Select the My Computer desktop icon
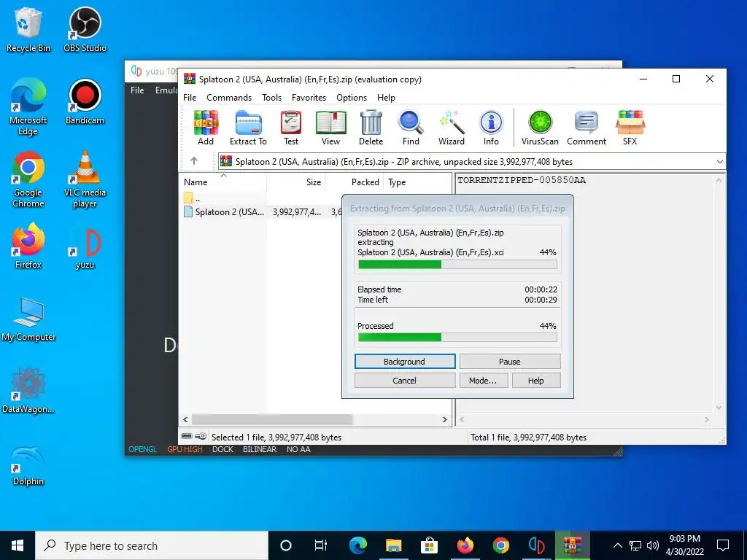The height and width of the screenshot is (560, 747). (x=28, y=319)
